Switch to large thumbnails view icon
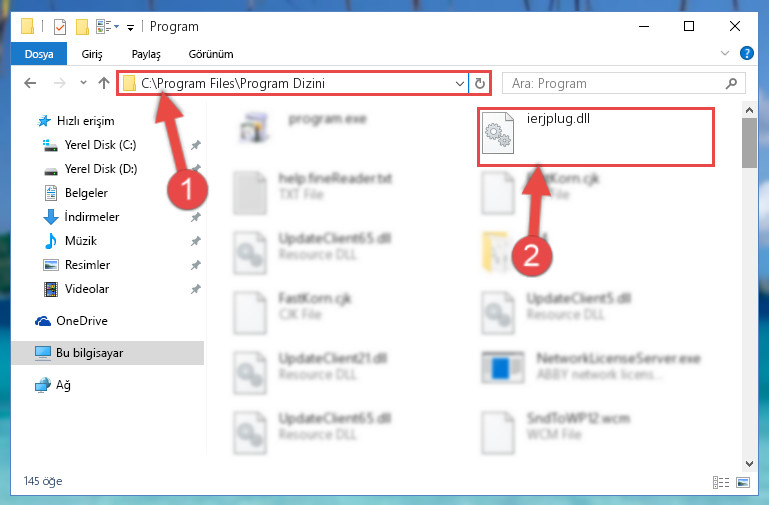769x505 pixels. pos(743,482)
